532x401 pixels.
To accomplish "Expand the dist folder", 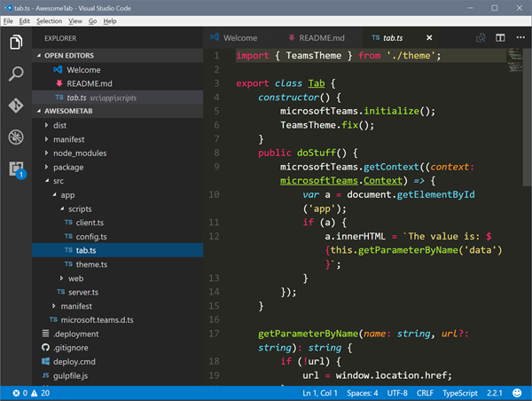I will pyautogui.click(x=46, y=125).
